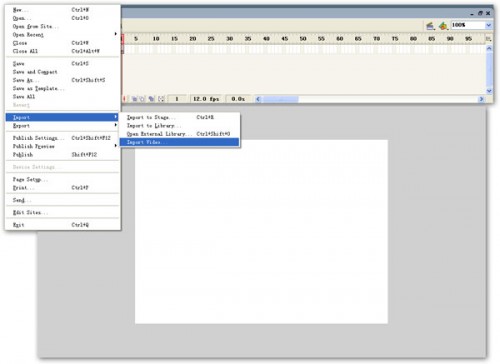Expand the Export submenu
Viewport: 500px width, 364px height.
(62, 126)
